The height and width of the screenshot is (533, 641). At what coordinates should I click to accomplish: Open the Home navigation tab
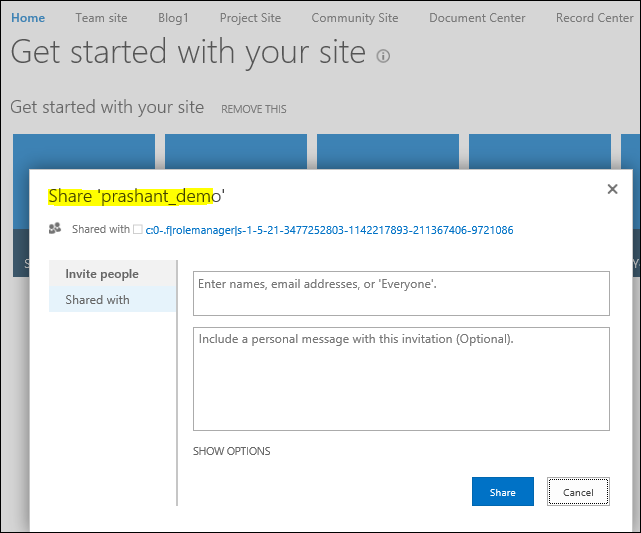[28, 18]
